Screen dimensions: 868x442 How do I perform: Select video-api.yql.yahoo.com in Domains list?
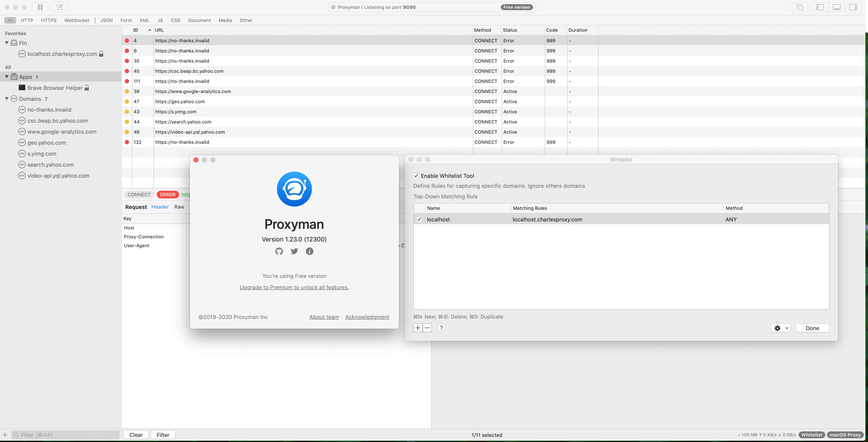tap(58, 176)
